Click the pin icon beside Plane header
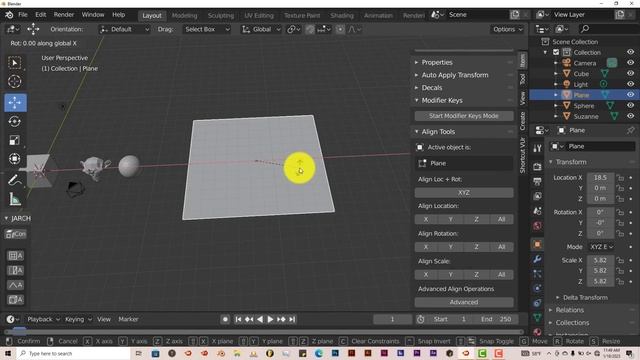This screenshot has width=640, height=360. tap(630, 130)
